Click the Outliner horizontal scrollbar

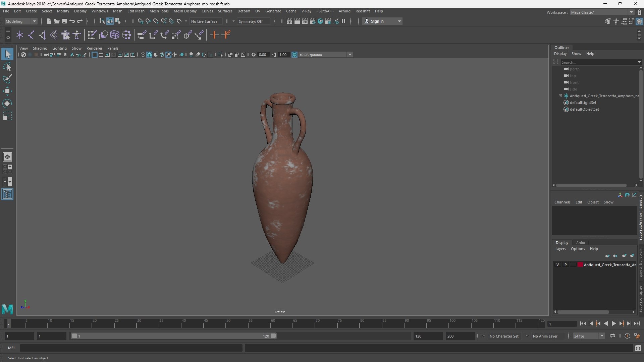(x=591, y=185)
